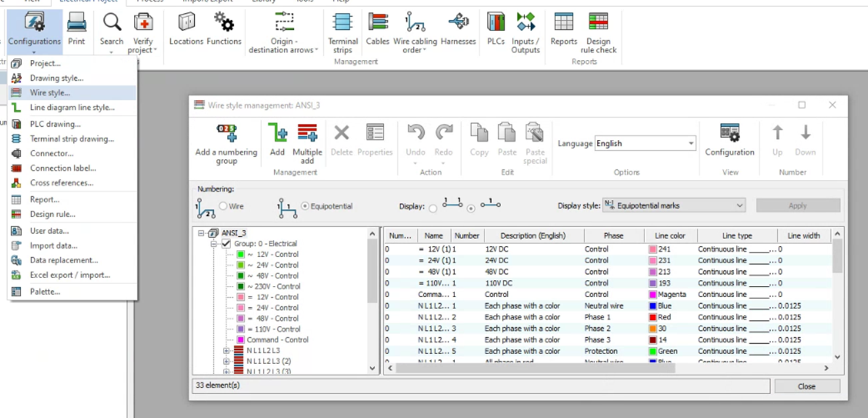Viewport: 868px width, 418px height.
Task: Expand the NL1L2L3 tree node
Action: (226, 350)
